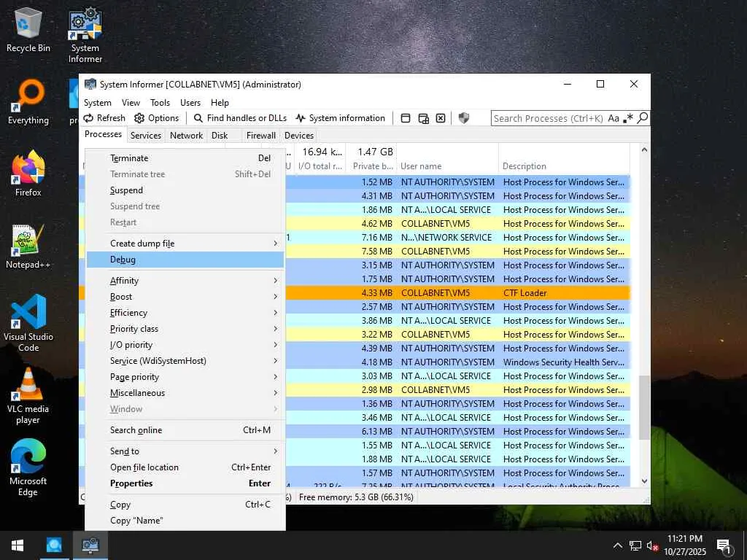Expand the Page priority submenu
This screenshot has height=560, width=747.
tap(185, 377)
